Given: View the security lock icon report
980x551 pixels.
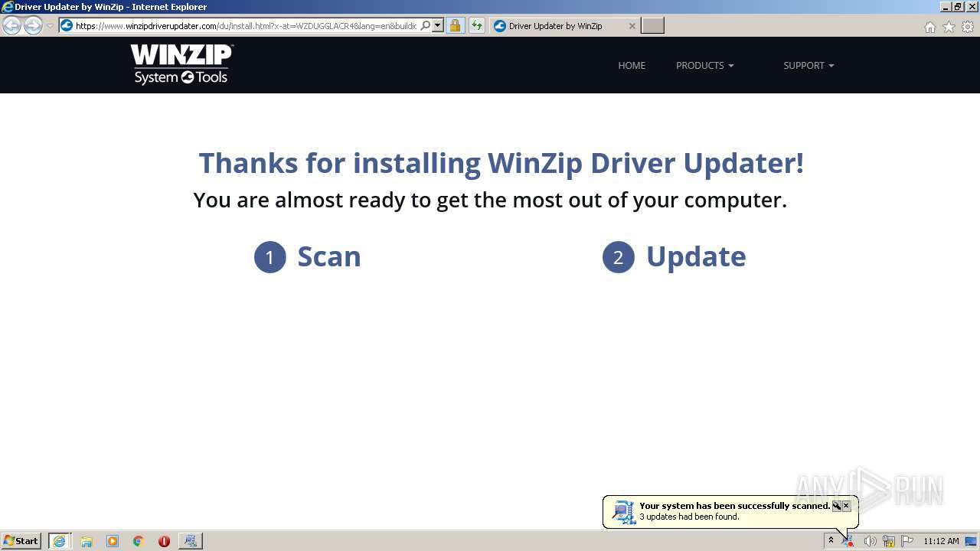Looking at the screenshot, I should 455,25.
